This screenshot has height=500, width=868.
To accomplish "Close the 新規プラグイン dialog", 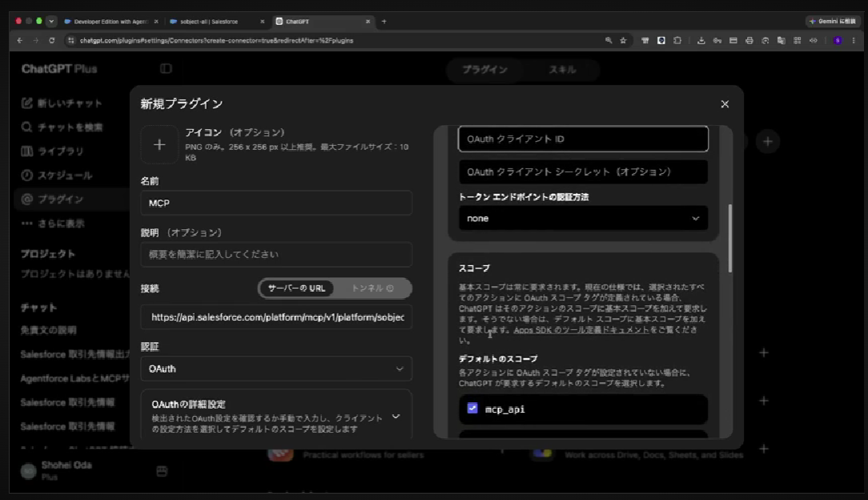I will click(725, 104).
